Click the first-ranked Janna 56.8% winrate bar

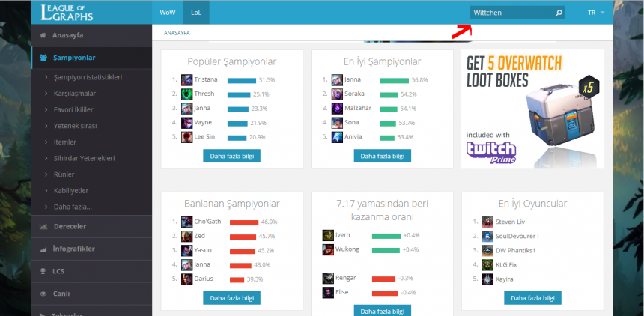[x=395, y=81]
